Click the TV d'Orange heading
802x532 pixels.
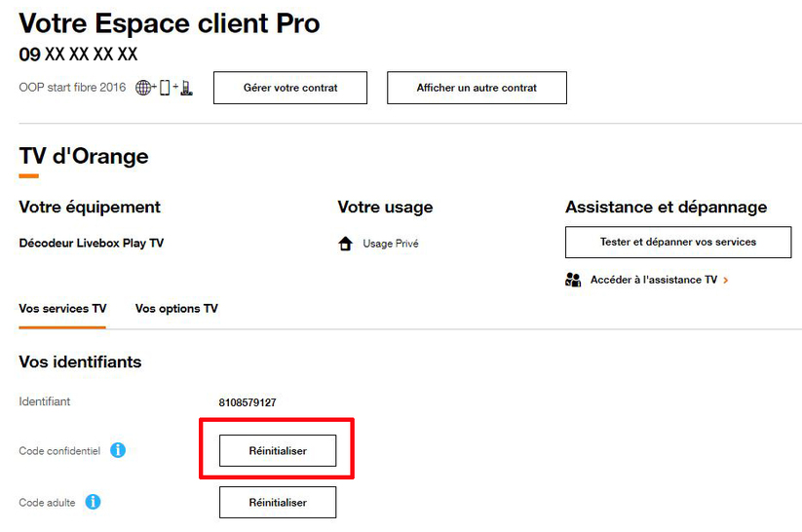click(x=84, y=156)
